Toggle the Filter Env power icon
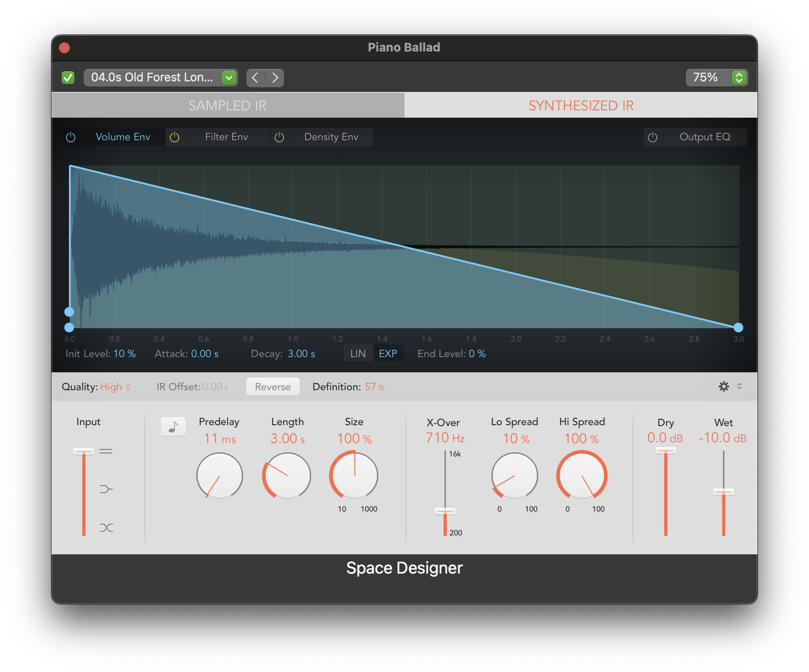809x672 pixels. pyautogui.click(x=175, y=137)
